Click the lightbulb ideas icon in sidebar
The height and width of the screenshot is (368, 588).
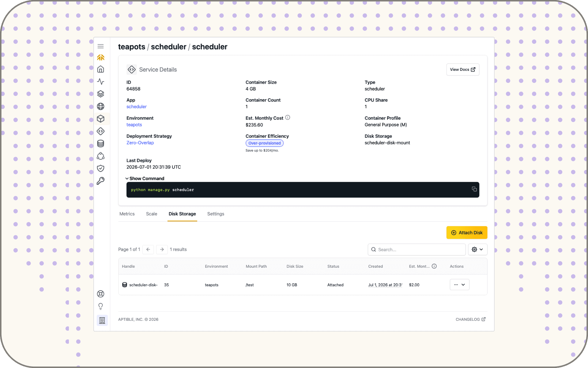(100, 306)
